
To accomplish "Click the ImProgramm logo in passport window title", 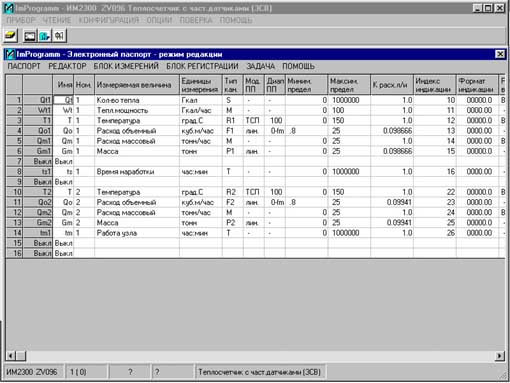I will click(11, 54).
